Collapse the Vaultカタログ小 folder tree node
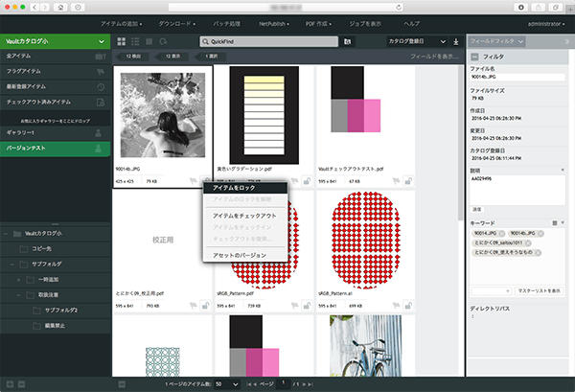Screen dimensions: 575x392 click(6, 234)
